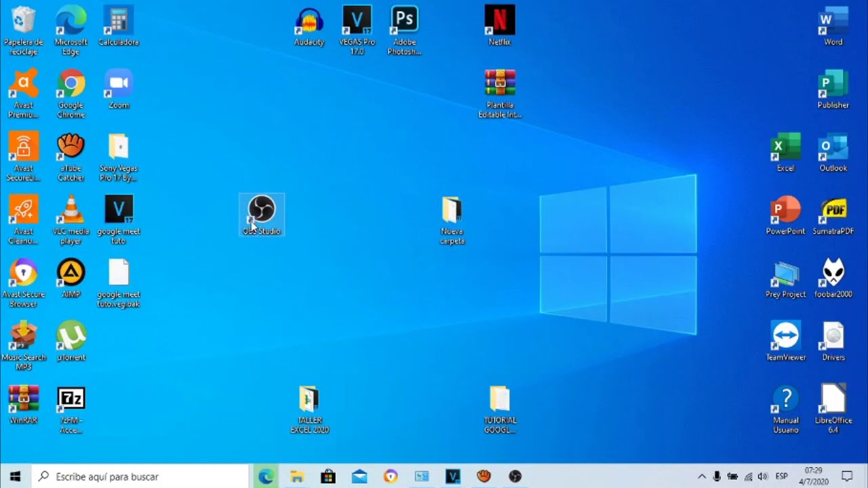Launch the AIMP player shortcut
This screenshot has height=488, width=868.
(71, 279)
